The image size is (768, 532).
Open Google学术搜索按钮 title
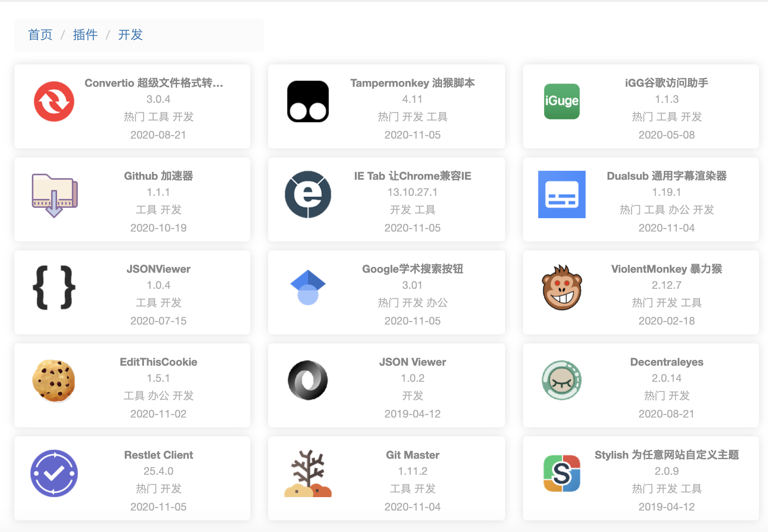(413, 269)
